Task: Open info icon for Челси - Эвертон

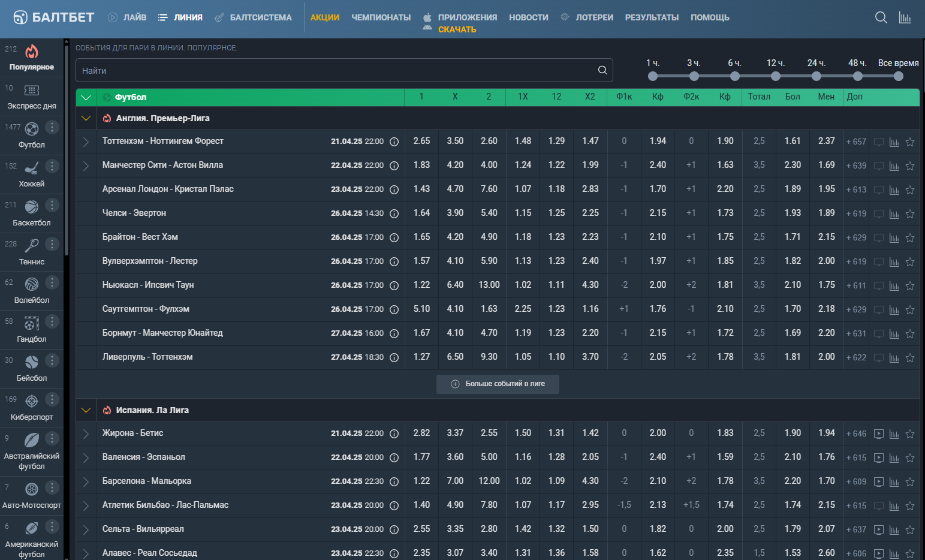Action: (x=394, y=213)
